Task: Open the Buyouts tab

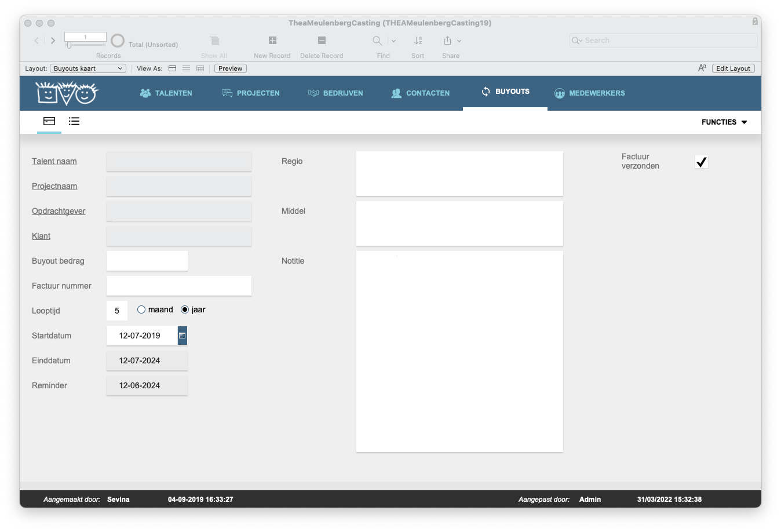Action: tap(505, 92)
